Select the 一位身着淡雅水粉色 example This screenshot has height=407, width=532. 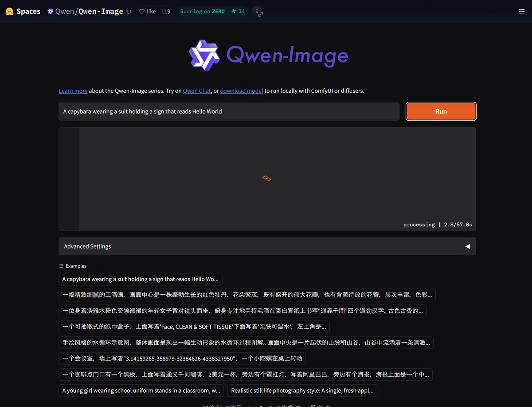(x=243, y=311)
